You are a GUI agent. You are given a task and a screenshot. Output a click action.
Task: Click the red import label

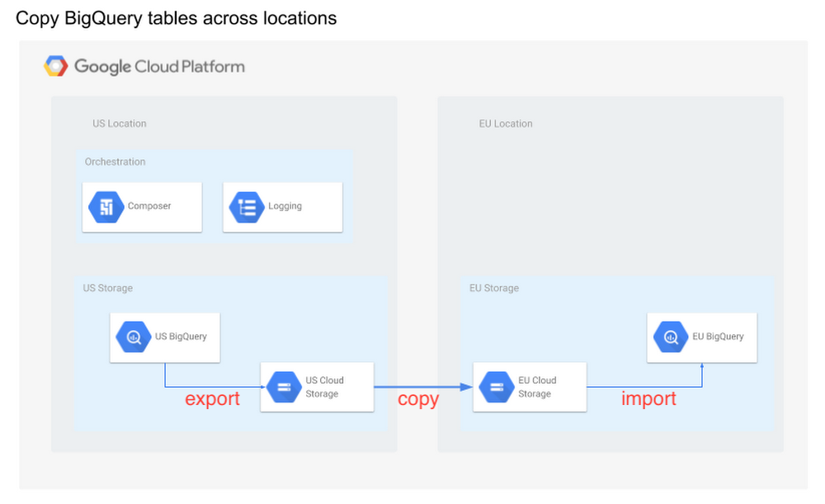(649, 398)
